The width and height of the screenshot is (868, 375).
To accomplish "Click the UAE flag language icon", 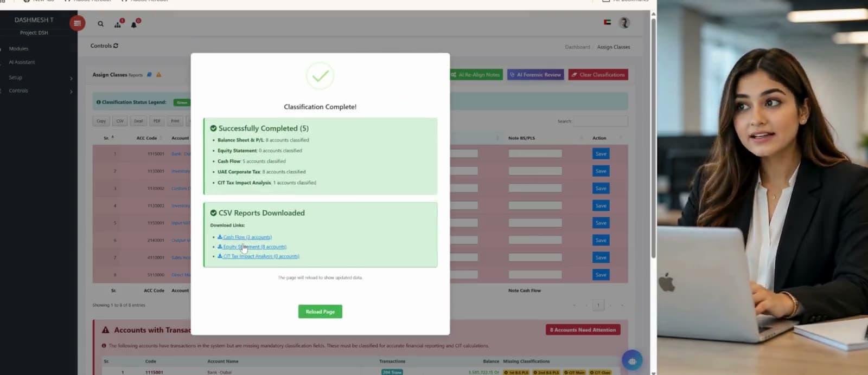I will click(607, 22).
